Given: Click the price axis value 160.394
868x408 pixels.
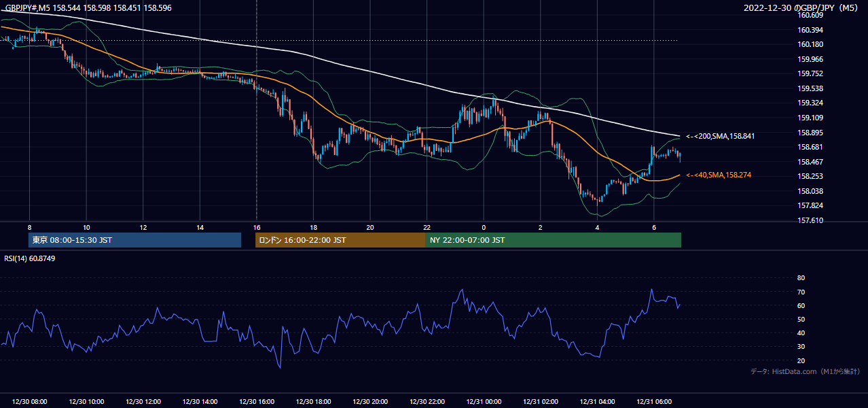Looking at the screenshot, I should 810,30.
